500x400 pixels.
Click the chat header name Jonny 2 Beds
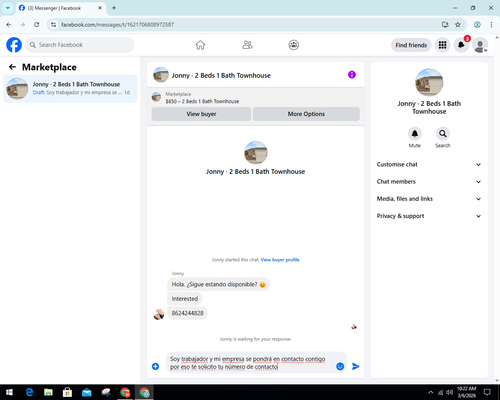click(x=221, y=75)
